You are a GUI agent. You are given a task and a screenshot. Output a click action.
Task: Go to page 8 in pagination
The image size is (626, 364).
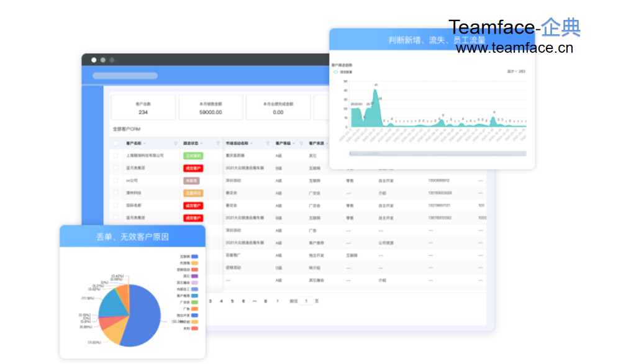pos(266,301)
